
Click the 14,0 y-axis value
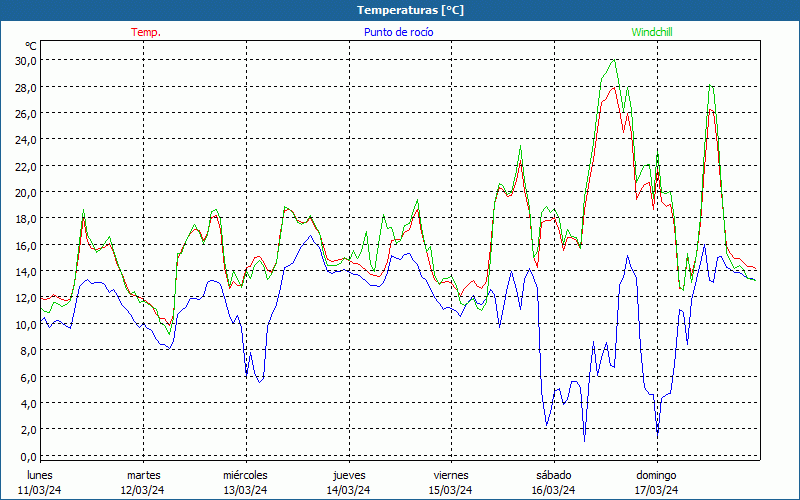[x=26, y=271]
